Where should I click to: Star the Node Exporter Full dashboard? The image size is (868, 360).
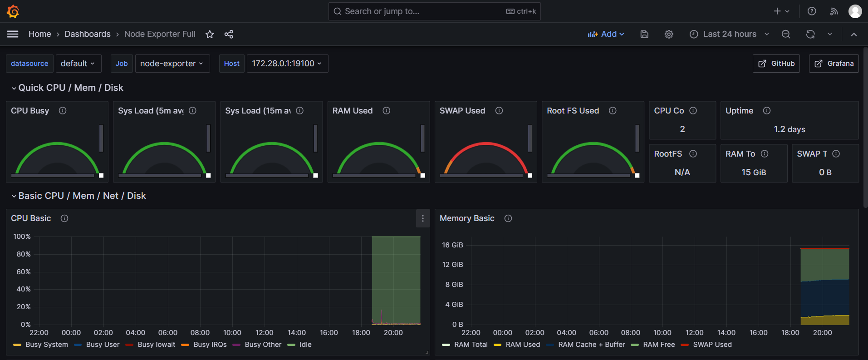[210, 35]
